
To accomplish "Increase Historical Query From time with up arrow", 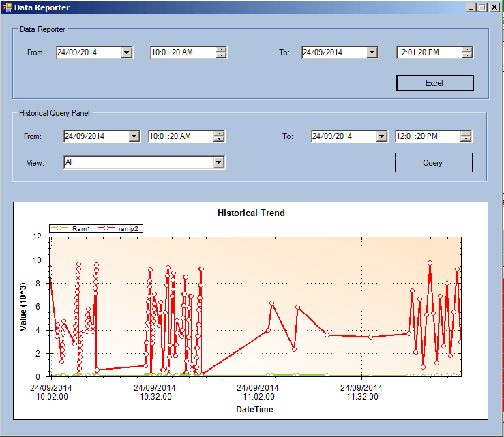I will 218,134.
